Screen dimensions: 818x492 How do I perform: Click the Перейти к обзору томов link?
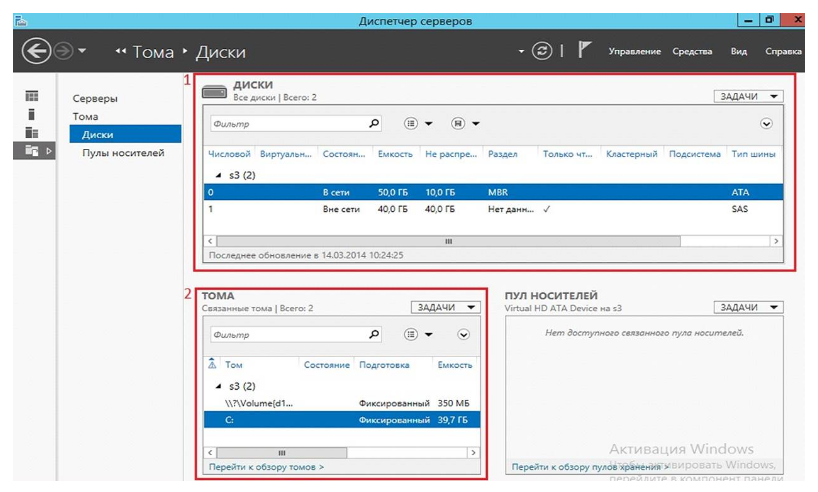click(266, 467)
